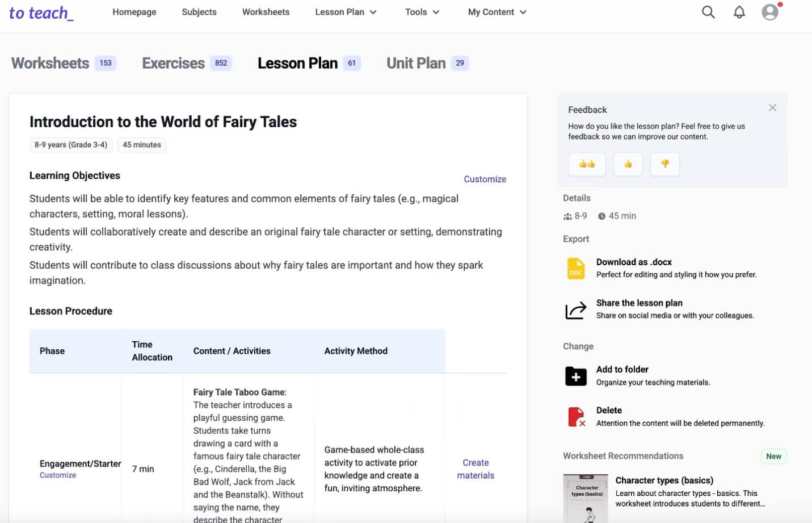This screenshot has width=812, height=523.
Task: Click the Add to folder option
Action: tap(622, 369)
